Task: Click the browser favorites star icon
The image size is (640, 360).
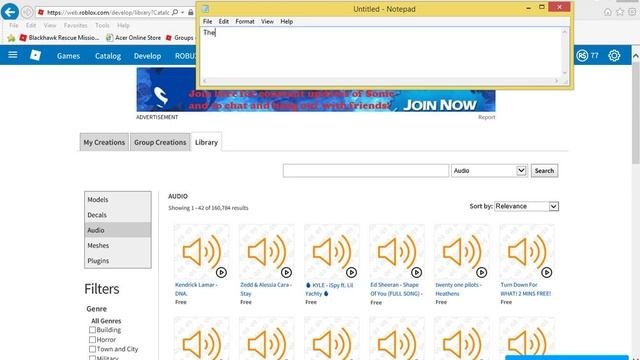Action: click(620, 12)
